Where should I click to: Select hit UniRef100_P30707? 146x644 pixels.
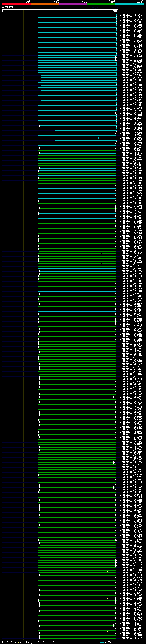pyautogui.click(x=131, y=52)
